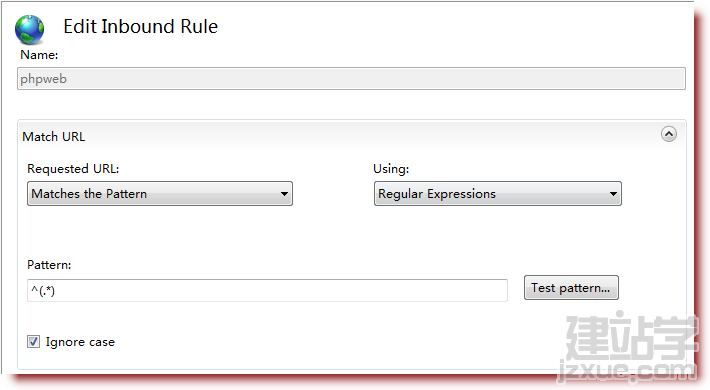Focus the Pattern text field containing ^(.*)

(267, 290)
